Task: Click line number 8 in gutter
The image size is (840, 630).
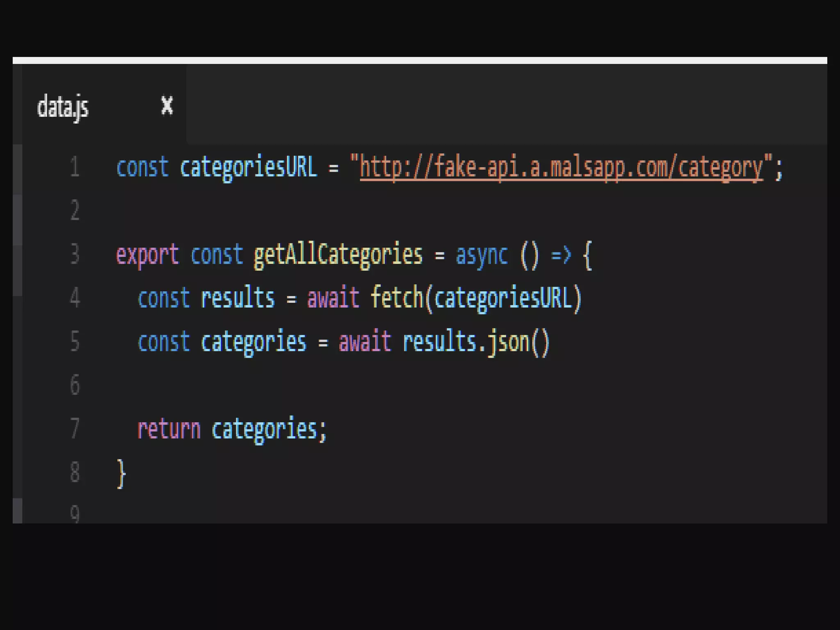Action: click(x=75, y=472)
